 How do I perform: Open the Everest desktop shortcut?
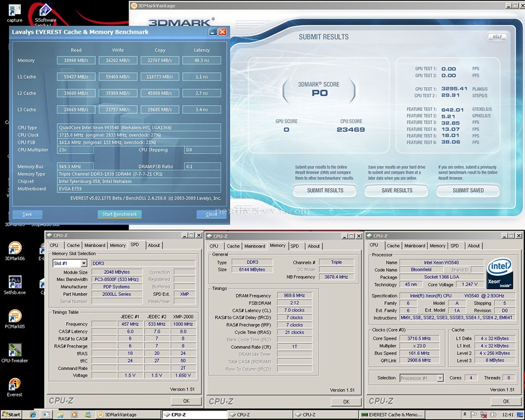coord(15,387)
